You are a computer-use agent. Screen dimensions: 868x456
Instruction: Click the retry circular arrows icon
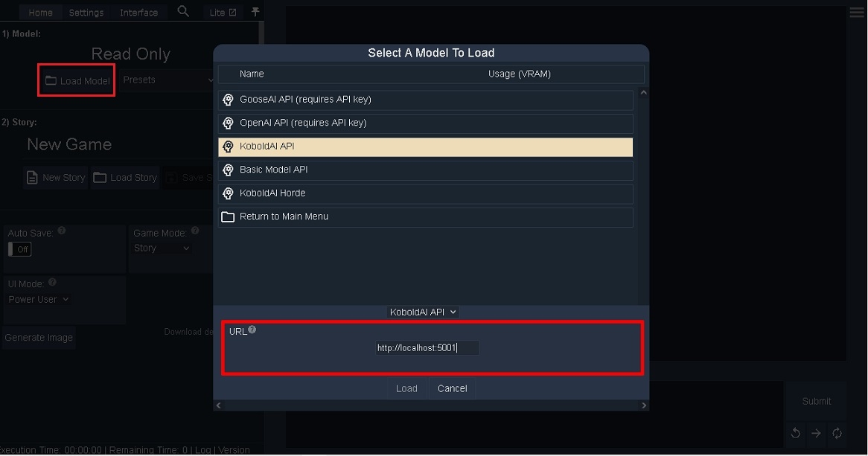(837, 433)
